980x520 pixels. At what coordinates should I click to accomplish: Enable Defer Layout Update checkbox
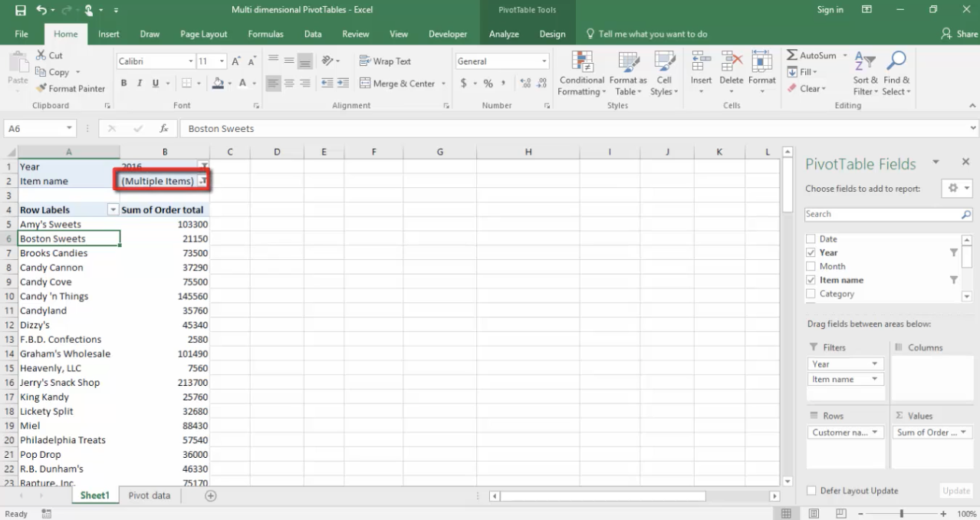pyautogui.click(x=811, y=491)
